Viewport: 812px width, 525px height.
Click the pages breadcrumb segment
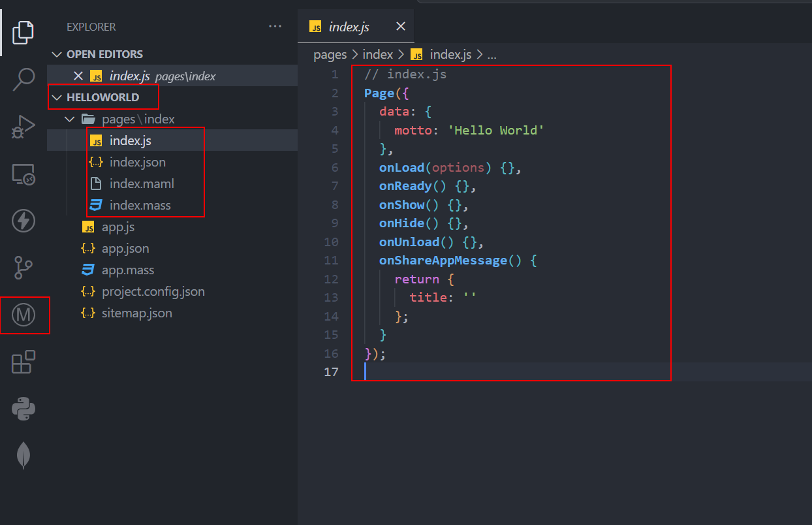coord(330,55)
